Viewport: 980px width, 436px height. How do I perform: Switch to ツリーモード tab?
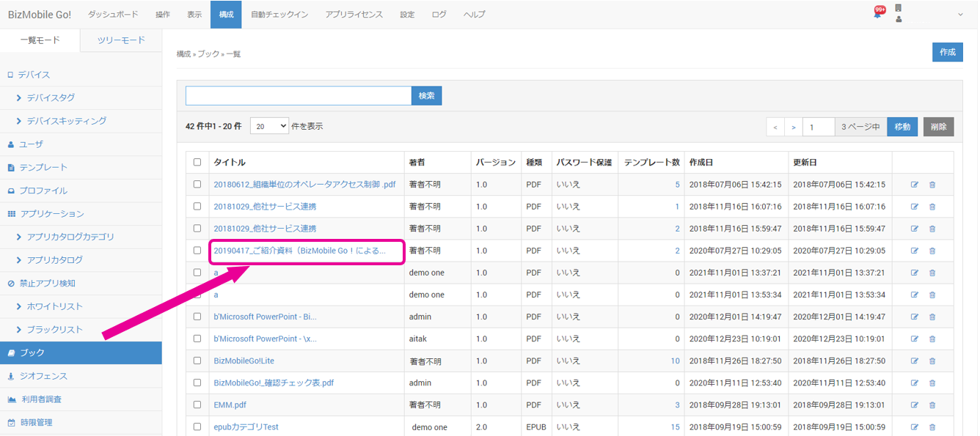pyautogui.click(x=121, y=40)
